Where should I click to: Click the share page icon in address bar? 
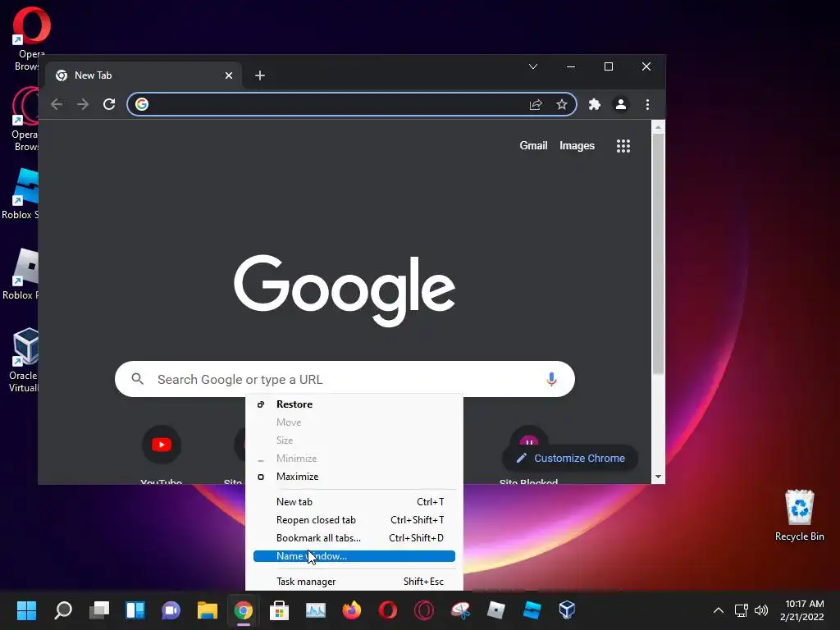tap(536, 104)
